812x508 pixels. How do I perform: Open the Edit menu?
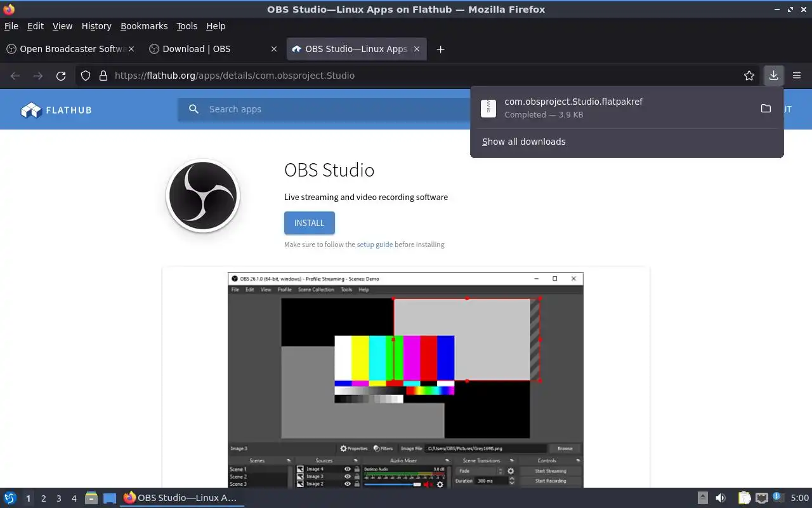36,26
